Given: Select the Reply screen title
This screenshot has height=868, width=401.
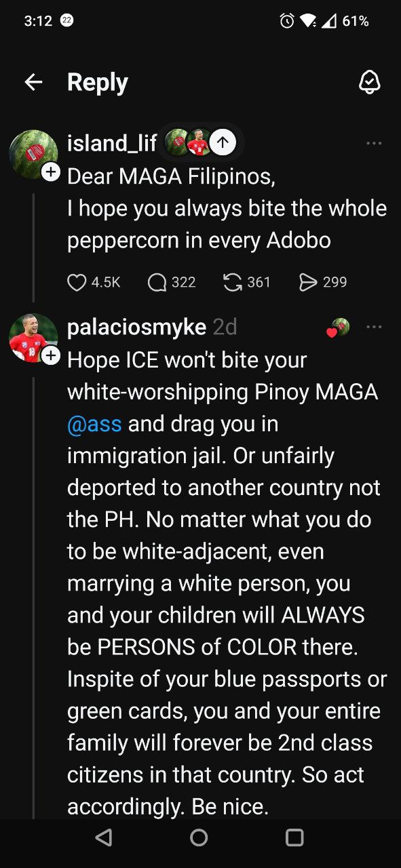Looking at the screenshot, I should point(97,81).
